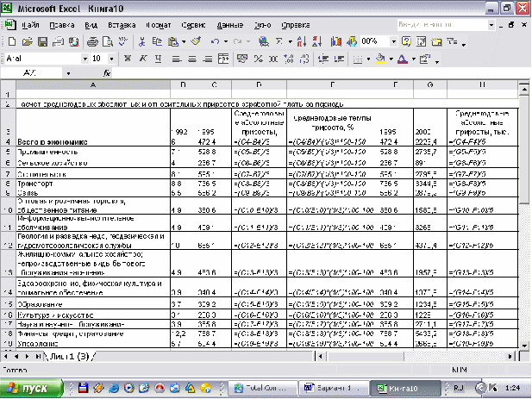Open a file with folder icon
The width and height of the screenshot is (532, 399).
coord(27,41)
